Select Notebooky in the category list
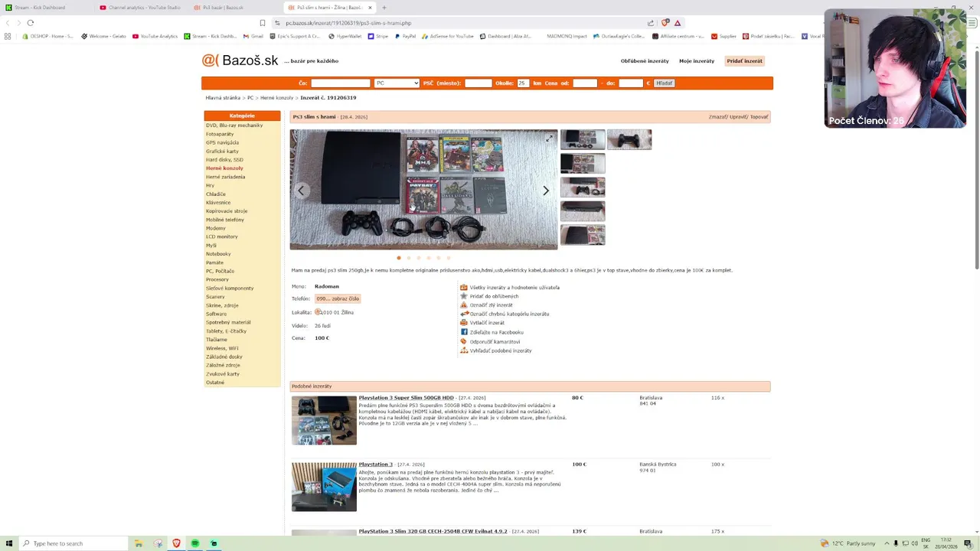Screen dimensions: 980x551 pyautogui.click(x=218, y=254)
